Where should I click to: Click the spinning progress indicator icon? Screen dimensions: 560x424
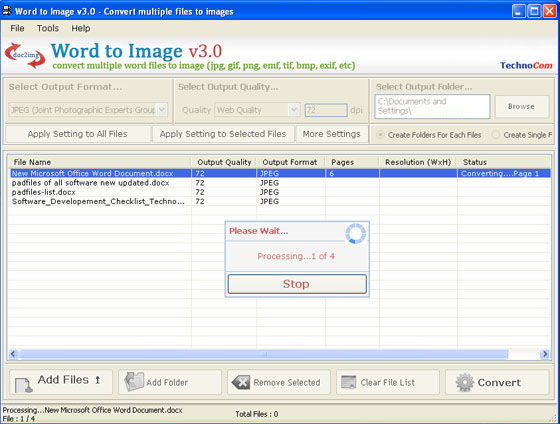pos(355,234)
